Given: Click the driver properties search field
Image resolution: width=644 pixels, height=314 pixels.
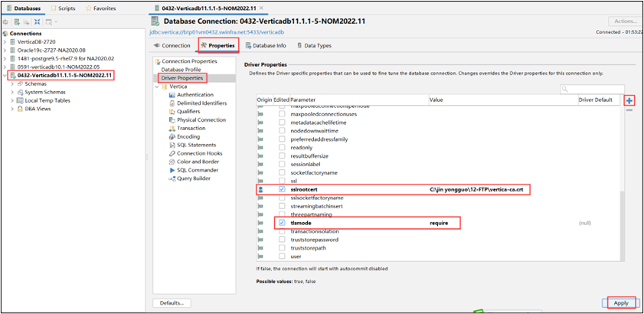Looking at the screenshot, I should pos(592,89).
